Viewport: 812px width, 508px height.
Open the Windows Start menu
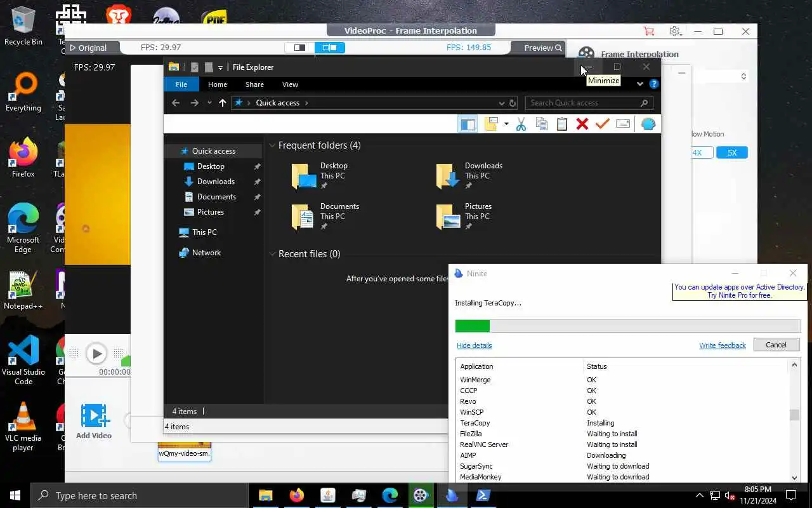click(15, 495)
